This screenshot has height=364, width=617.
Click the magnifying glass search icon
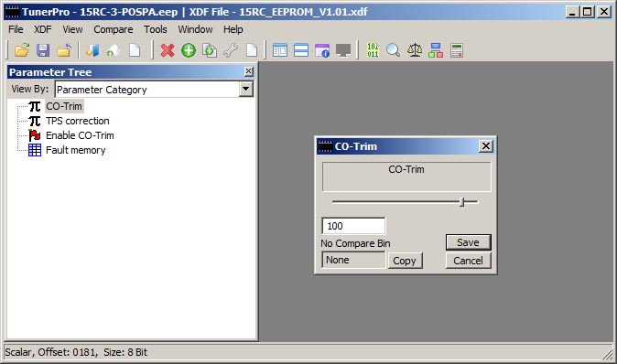[x=393, y=50]
